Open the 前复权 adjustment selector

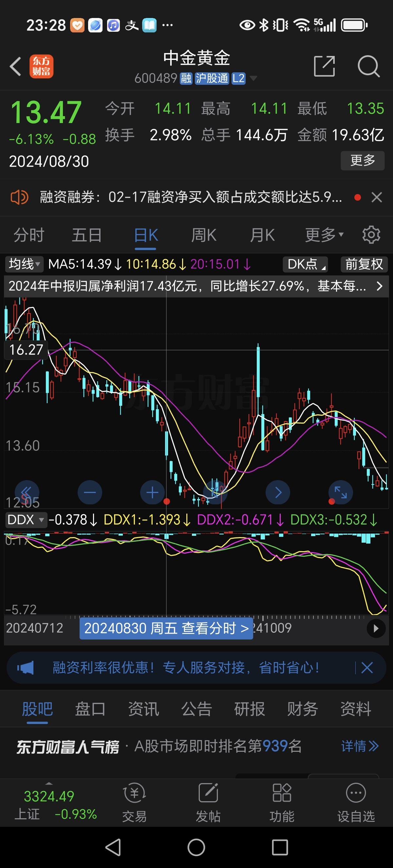pyautogui.click(x=365, y=264)
